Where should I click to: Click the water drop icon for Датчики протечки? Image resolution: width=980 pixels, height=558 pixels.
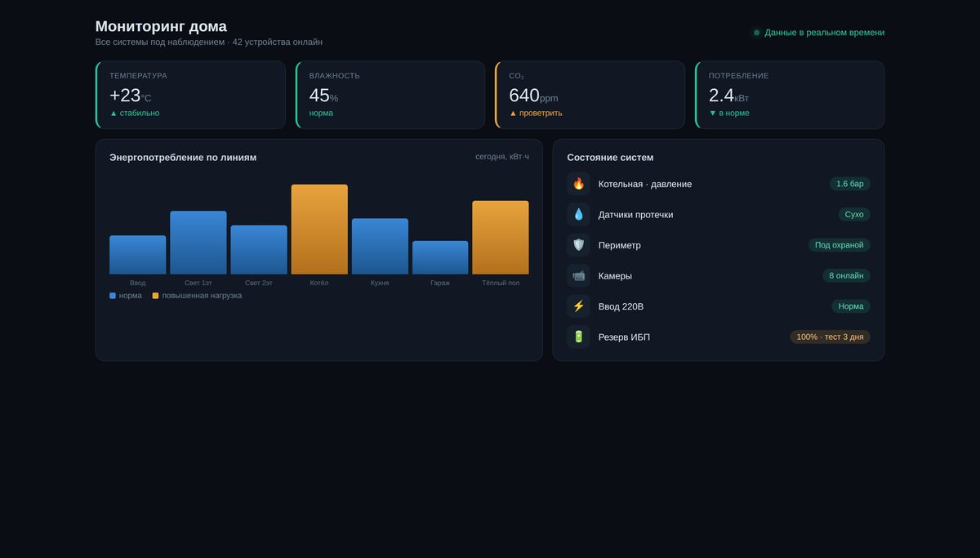click(x=578, y=214)
